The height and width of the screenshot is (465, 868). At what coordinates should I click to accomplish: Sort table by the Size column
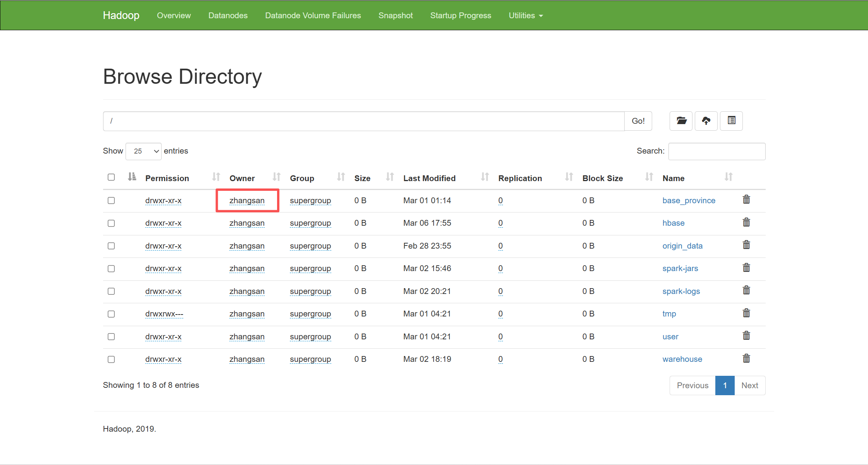374,178
